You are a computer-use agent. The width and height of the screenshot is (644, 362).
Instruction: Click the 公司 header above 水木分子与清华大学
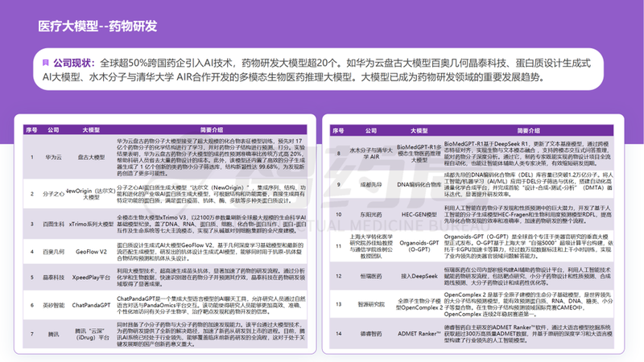coord(371,130)
